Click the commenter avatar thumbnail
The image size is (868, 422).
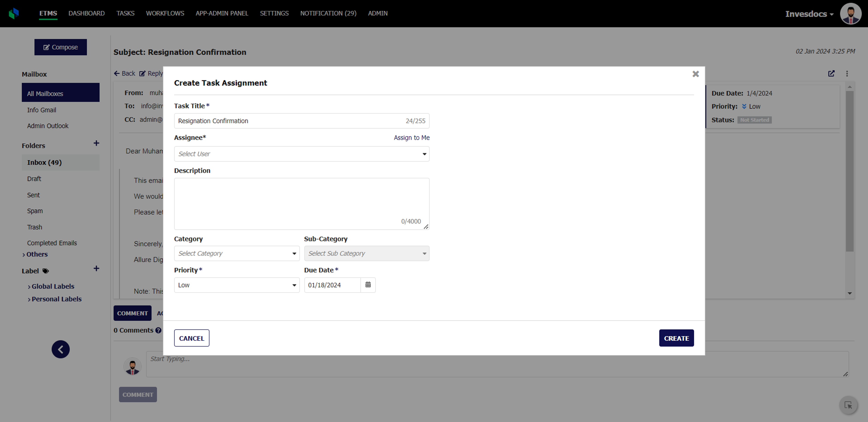(x=132, y=366)
